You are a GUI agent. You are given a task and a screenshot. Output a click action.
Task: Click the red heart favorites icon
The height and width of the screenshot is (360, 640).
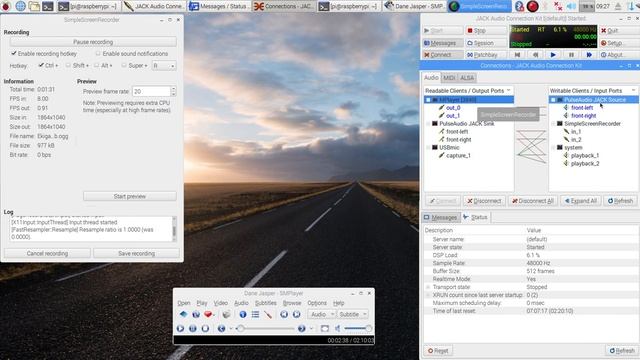tap(208, 314)
